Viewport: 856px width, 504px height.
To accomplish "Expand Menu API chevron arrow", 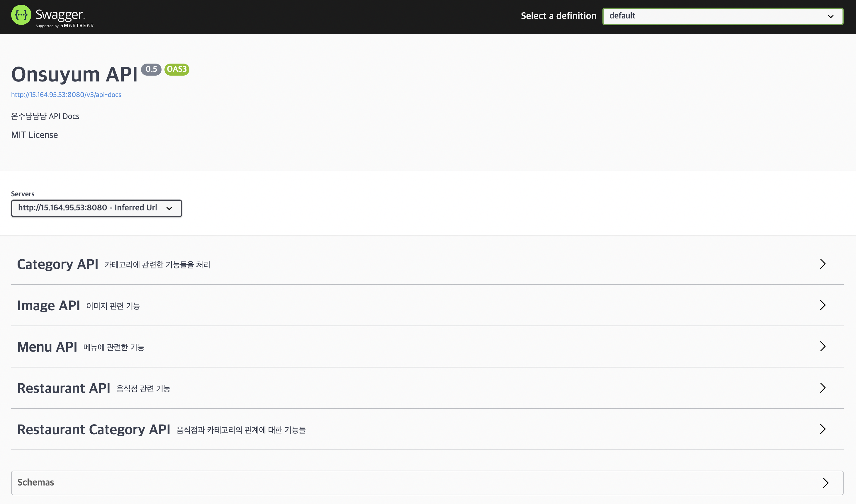I will tap(822, 346).
